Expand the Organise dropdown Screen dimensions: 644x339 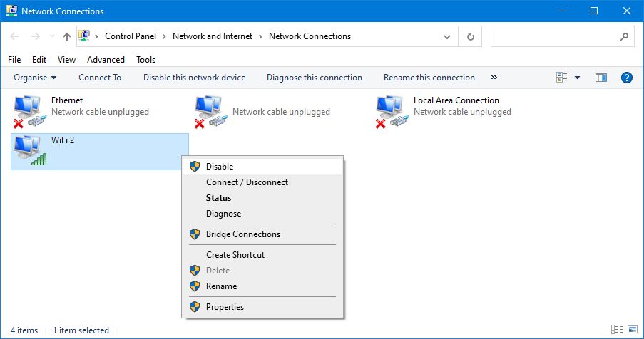[34, 78]
